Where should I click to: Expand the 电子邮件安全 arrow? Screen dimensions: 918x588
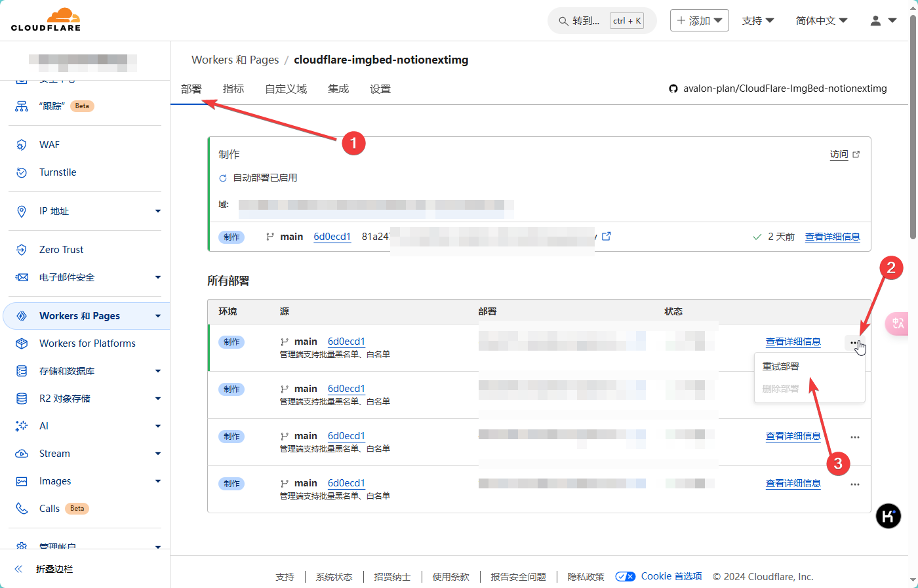click(x=158, y=277)
